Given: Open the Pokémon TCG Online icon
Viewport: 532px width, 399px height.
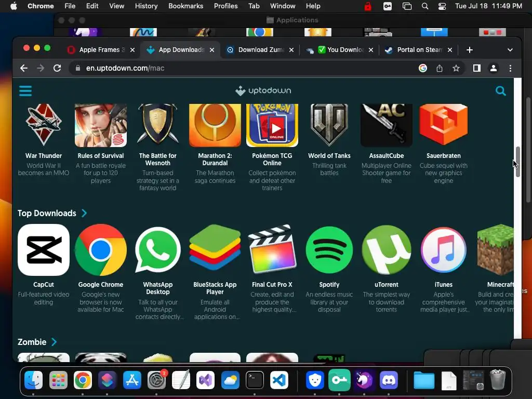Looking at the screenshot, I should [x=272, y=125].
